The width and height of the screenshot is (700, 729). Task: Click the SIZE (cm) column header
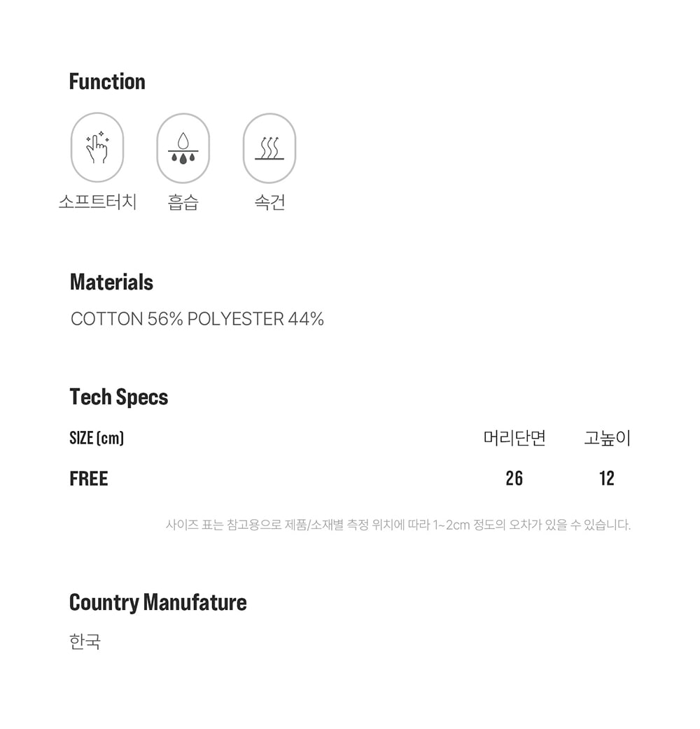pos(97,439)
